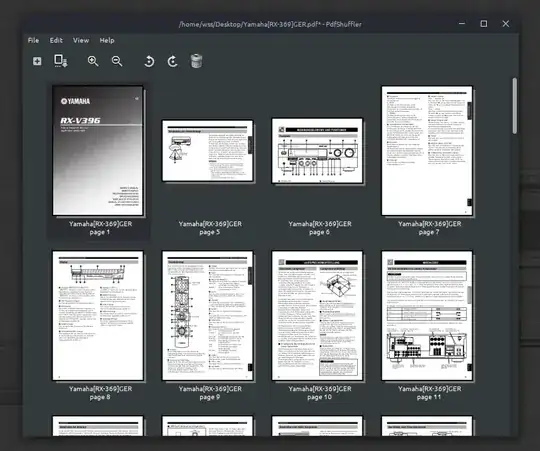The width and height of the screenshot is (540, 451).
Task: Click the export/save document icon
Action: point(61,61)
